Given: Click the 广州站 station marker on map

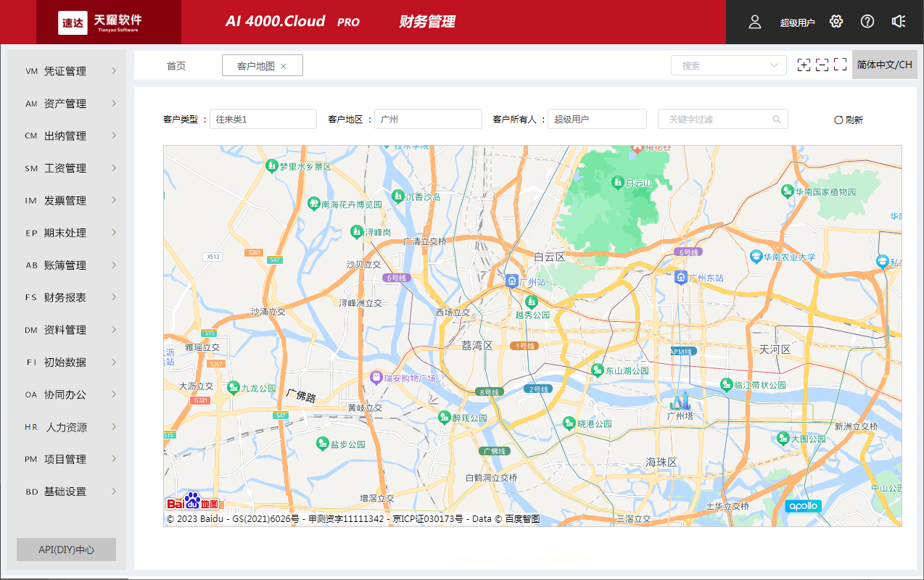Looking at the screenshot, I should click(512, 281).
